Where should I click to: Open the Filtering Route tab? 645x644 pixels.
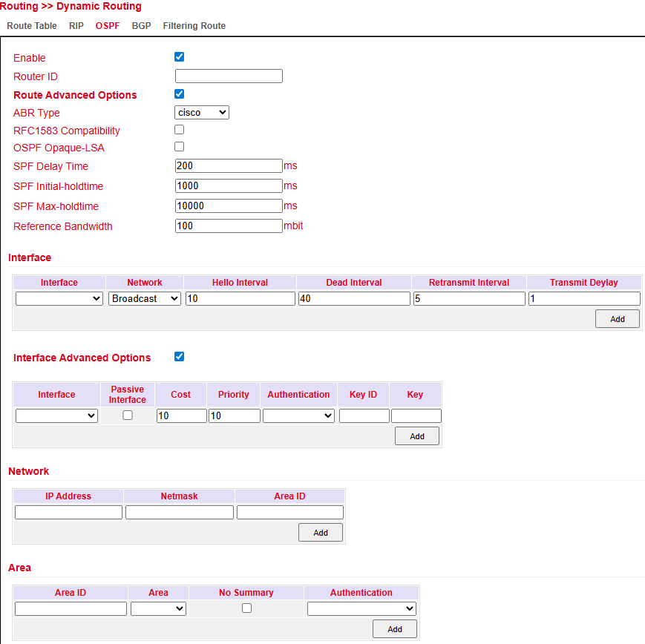tap(194, 25)
